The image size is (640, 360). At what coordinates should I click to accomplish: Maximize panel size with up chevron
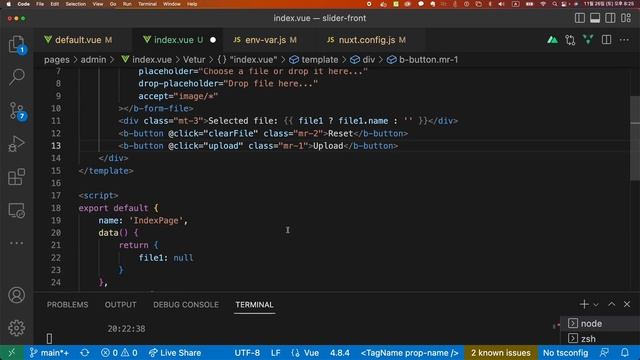click(x=611, y=304)
